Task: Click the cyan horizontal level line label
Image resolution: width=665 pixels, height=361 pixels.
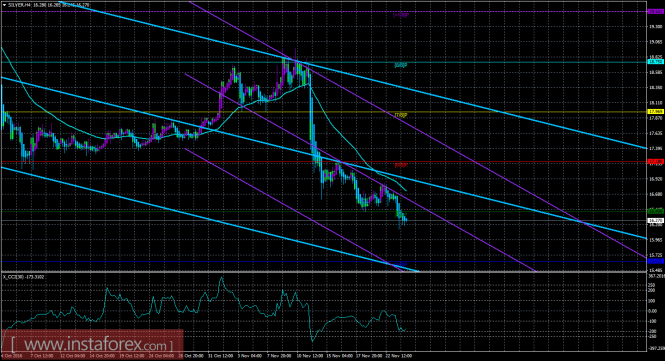Action: pyautogui.click(x=401, y=65)
